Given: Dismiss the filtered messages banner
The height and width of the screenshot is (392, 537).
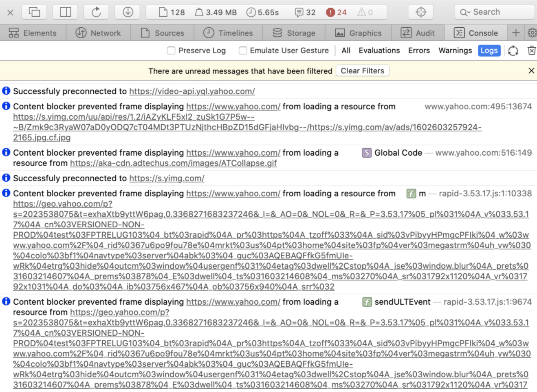Looking at the screenshot, I should [x=531, y=70].
